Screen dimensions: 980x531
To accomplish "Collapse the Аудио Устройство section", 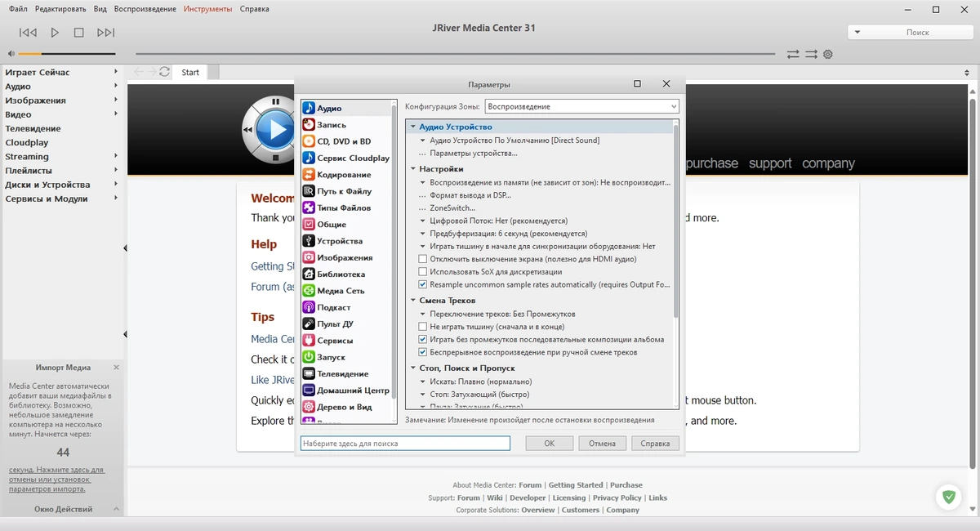I will [413, 127].
